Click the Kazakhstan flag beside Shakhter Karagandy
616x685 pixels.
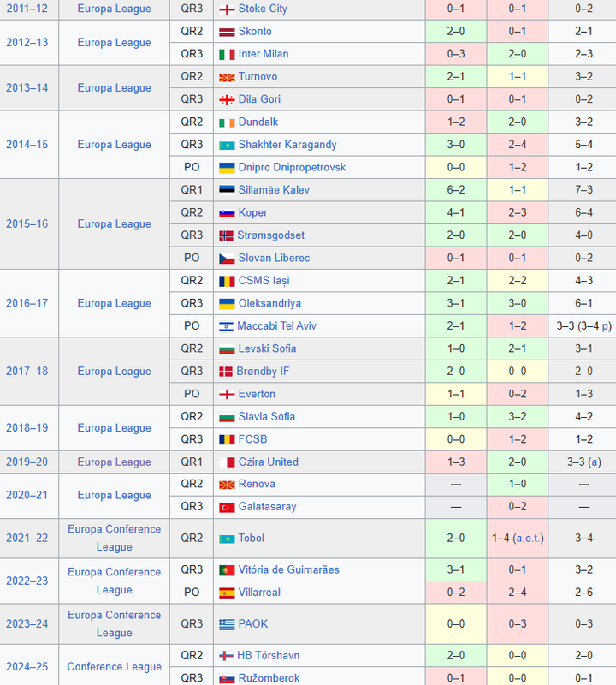(227, 146)
